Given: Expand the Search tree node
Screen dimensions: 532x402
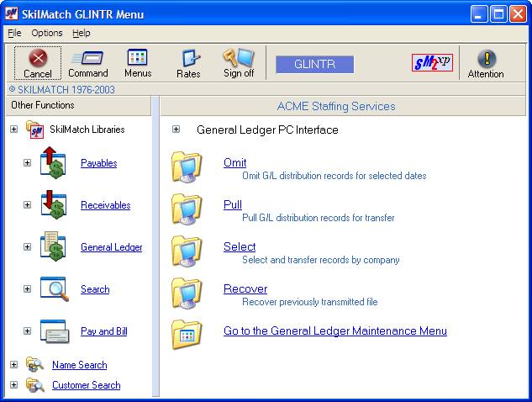Looking at the screenshot, I should pyautogui.click(x=27, y=289).
